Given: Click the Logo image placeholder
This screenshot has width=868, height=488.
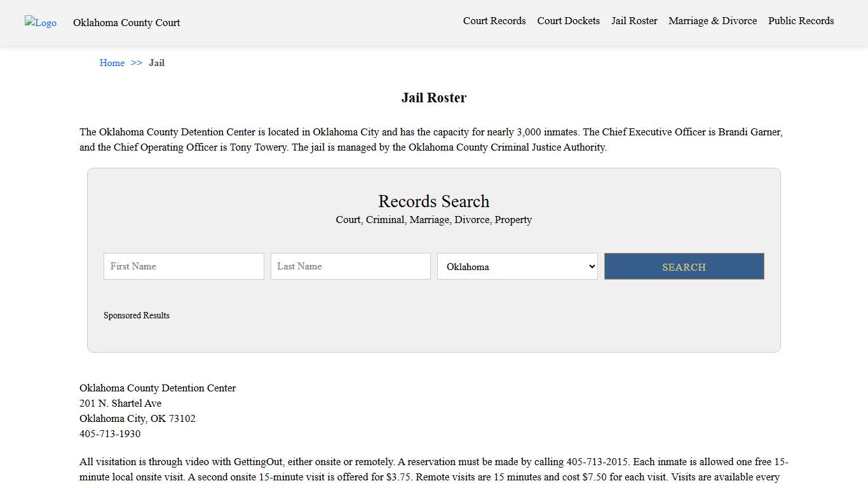Looking at the screenshot, I should pos(40,23).
